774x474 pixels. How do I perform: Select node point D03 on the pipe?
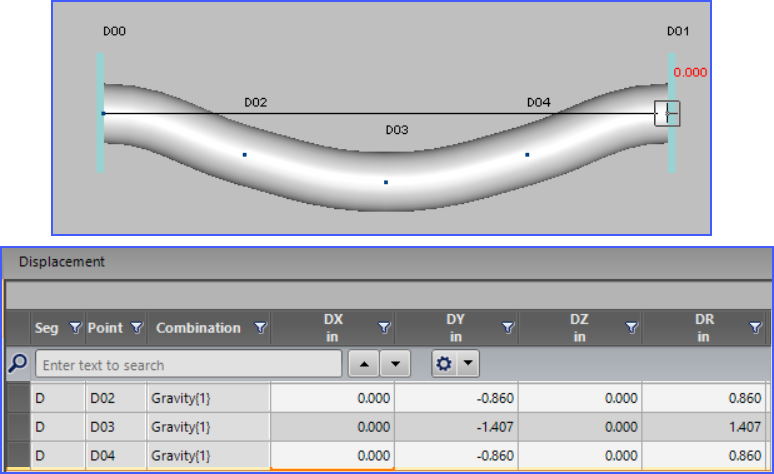386,182
